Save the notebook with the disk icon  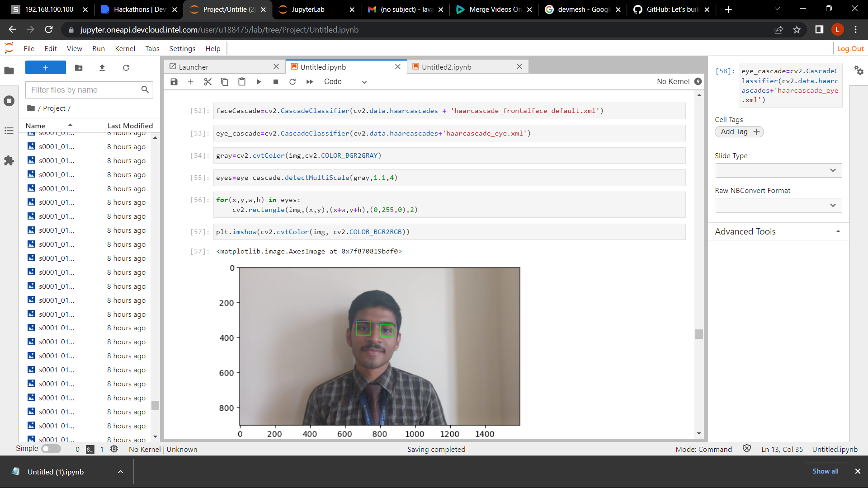[174, 82]
